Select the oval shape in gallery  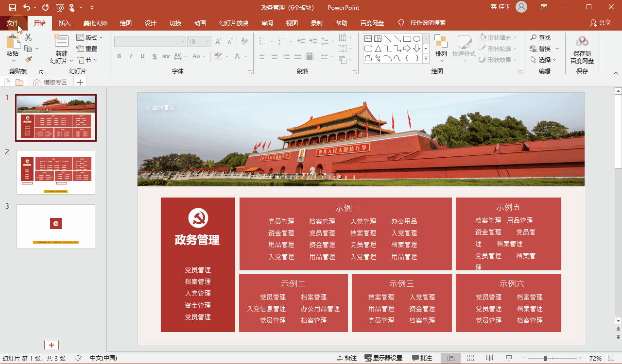point(416,38)
